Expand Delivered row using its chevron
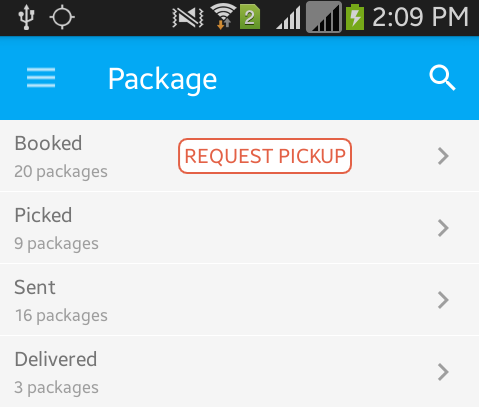This screenshot has height=413, width=479. (443, 372)
